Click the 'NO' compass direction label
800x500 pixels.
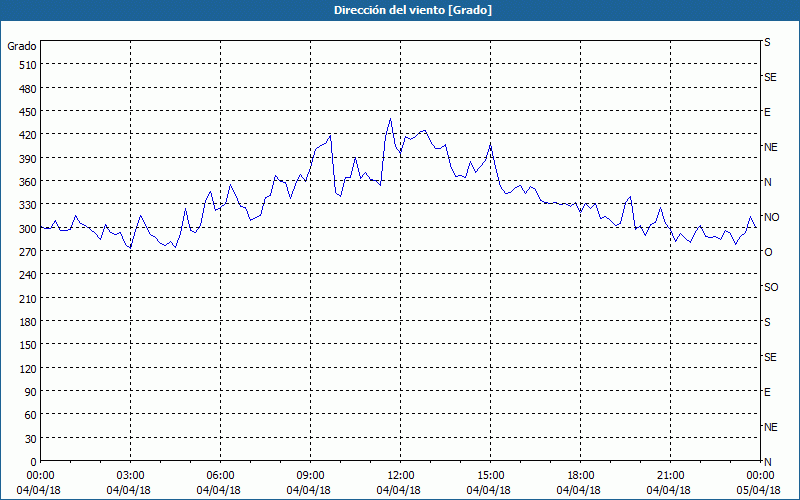771,217
